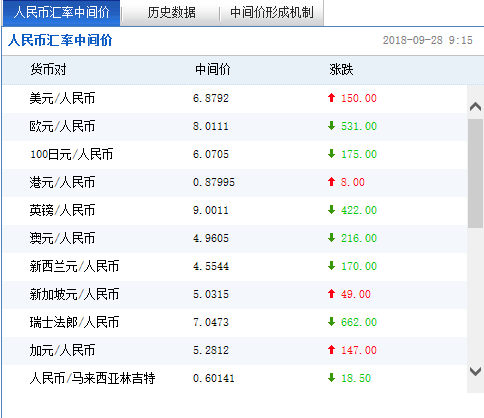Open the 中间价形成机制 tab

tap(272, 13)
